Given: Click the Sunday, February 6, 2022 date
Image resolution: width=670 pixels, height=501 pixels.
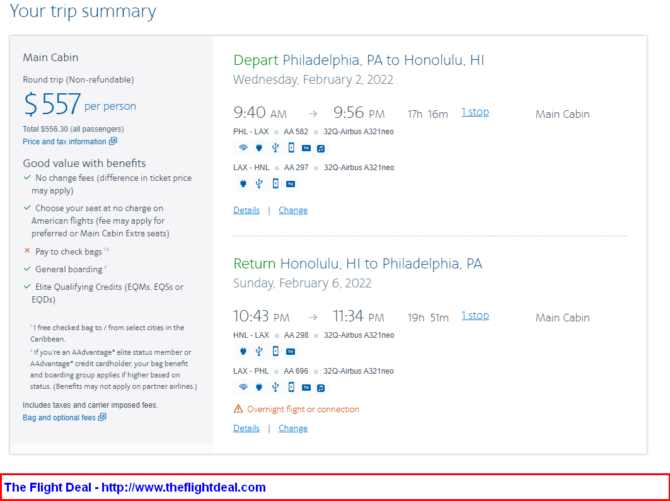Looking at the screenshot, I should 303,283.
